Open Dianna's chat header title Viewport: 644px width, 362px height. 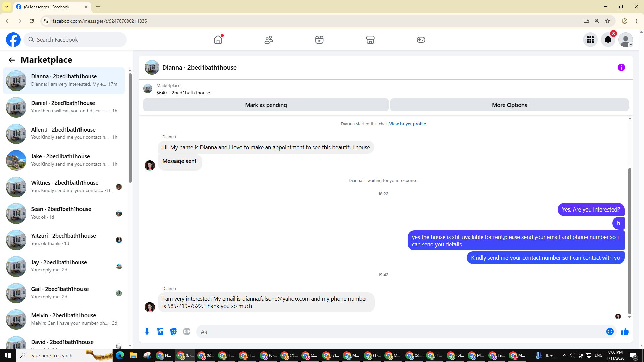[x=200, y=68]
